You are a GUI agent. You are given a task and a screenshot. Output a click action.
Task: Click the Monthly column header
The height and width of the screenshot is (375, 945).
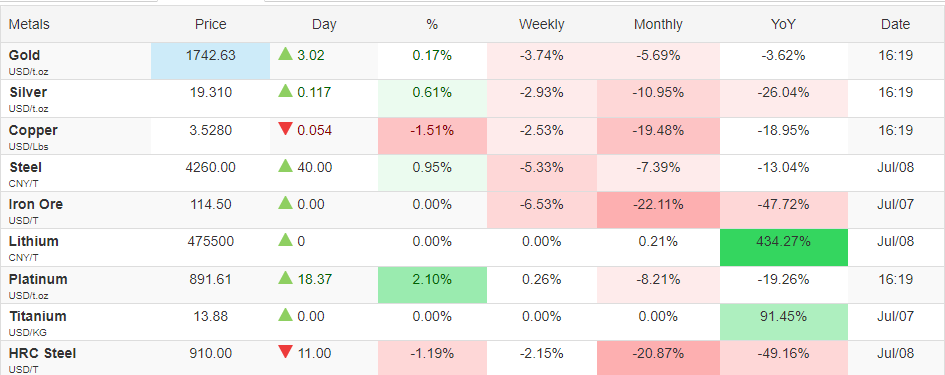pos(658,25)
